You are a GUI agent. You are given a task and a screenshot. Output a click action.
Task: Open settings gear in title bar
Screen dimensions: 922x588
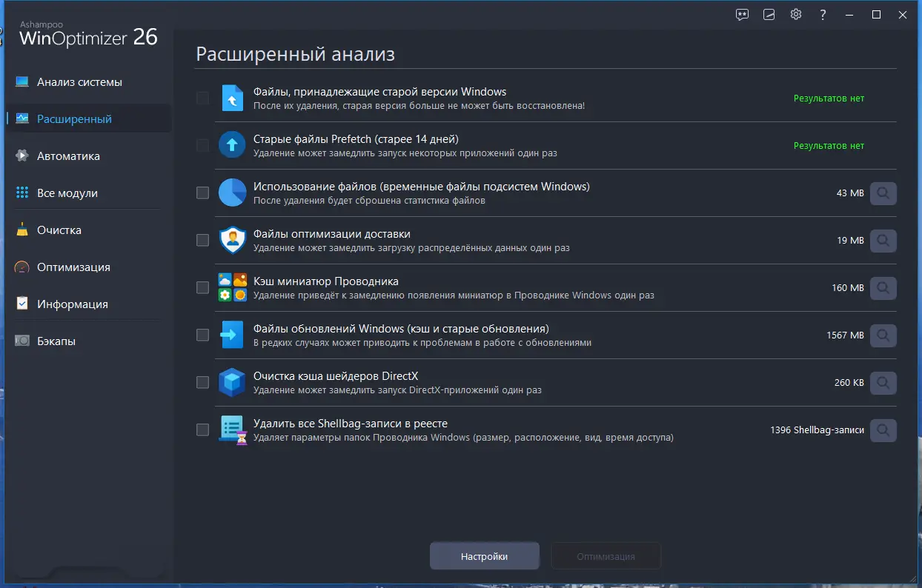(x=796, y=14)
